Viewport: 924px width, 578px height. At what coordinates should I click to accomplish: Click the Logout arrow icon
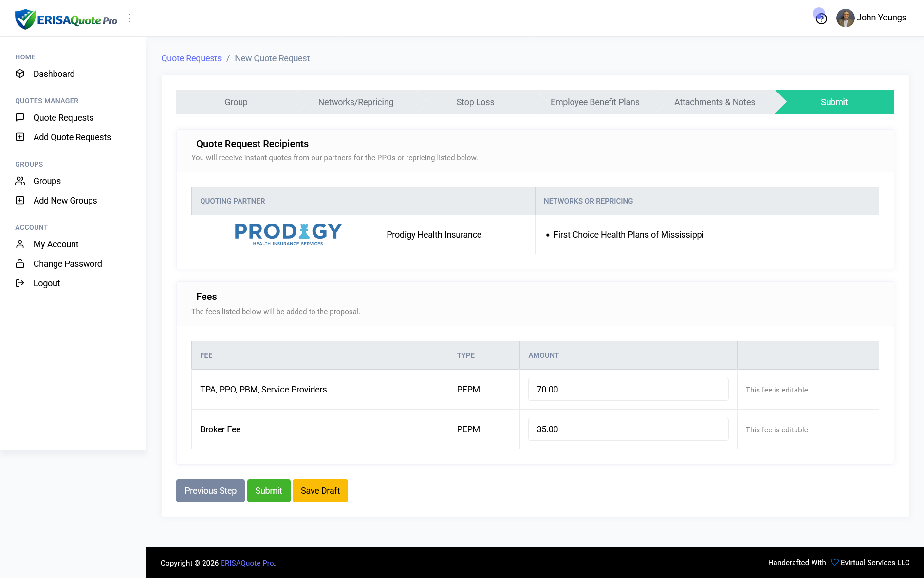[20, 283]
